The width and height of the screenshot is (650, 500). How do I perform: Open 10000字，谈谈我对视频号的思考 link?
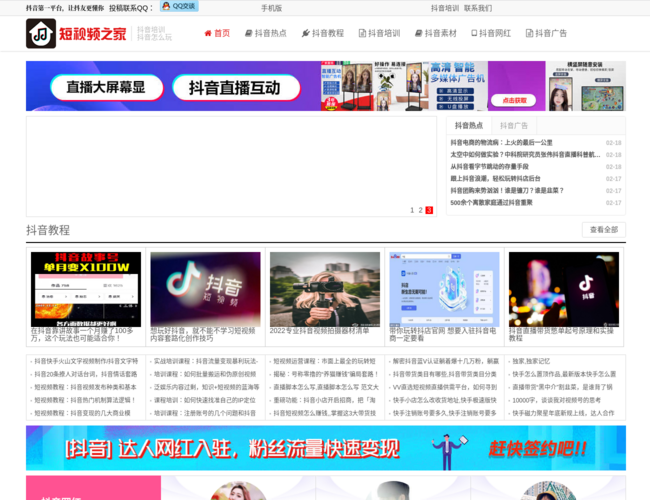point(556,400)
